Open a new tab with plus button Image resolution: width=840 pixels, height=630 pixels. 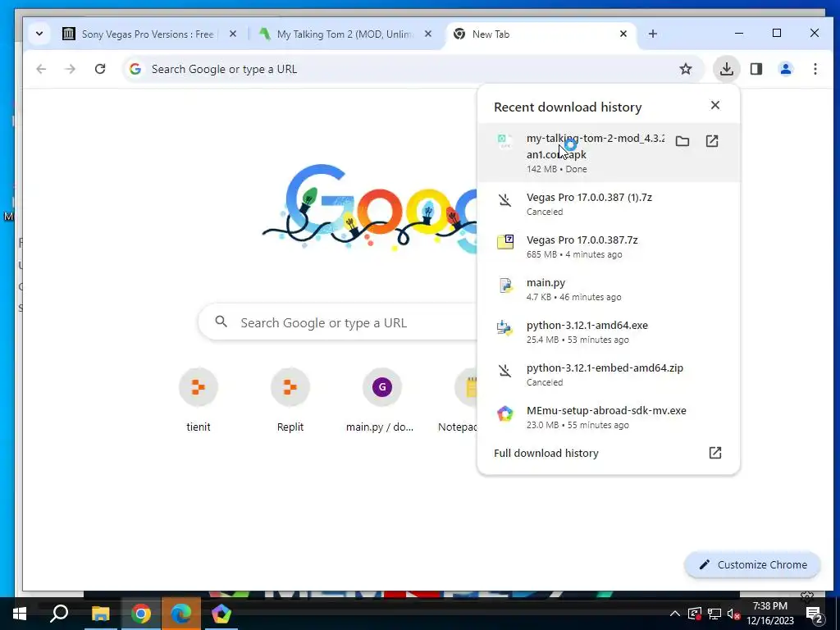point(652,34)
